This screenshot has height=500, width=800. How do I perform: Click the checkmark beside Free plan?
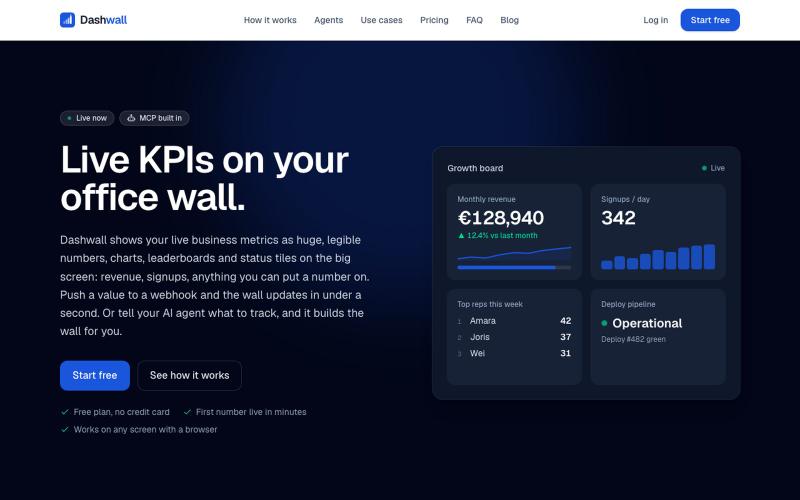(65, 412)
